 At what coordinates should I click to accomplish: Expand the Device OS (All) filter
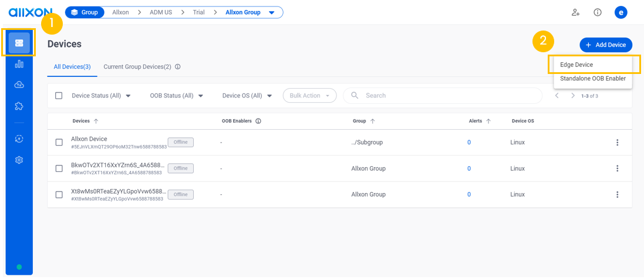(x=247, y=96)
